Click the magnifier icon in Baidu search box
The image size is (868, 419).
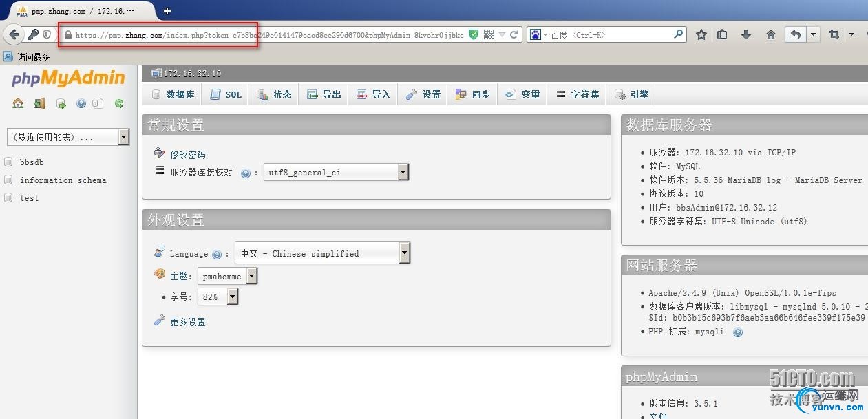point(678,34)
